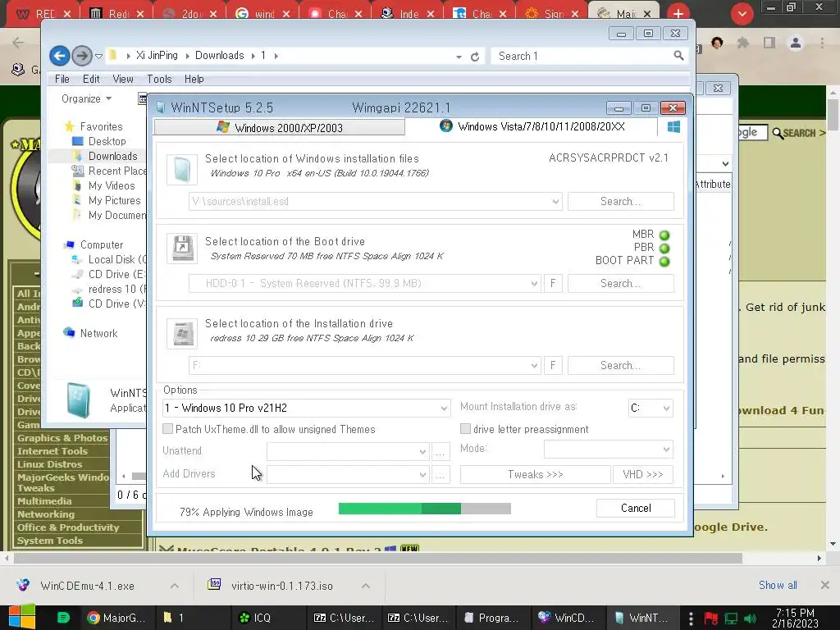Click the F format button for Boot drive

[553, 283]
